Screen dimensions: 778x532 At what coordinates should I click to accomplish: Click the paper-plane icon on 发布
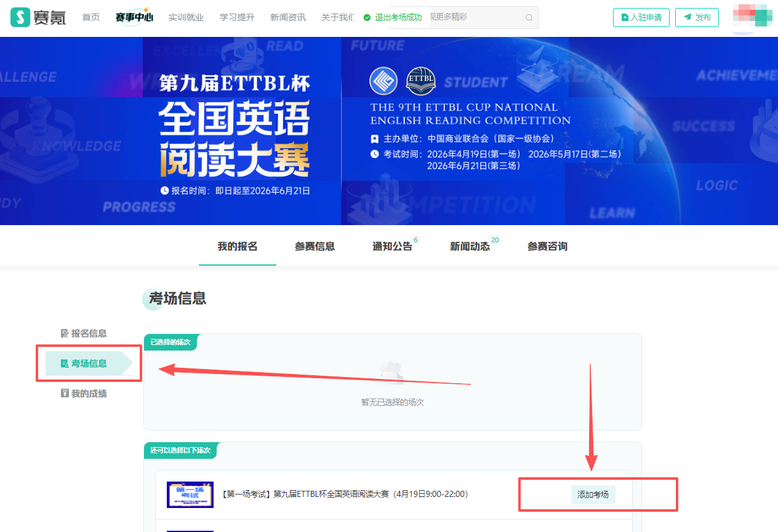point(688,17)
